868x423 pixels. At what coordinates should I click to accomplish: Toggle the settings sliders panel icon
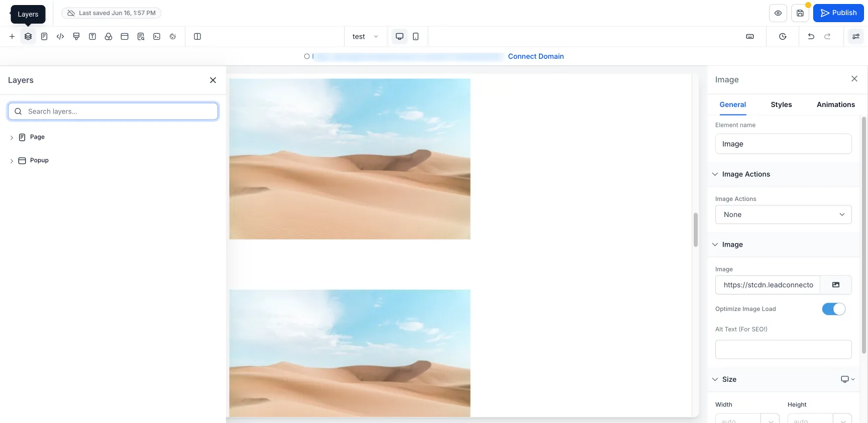[856, 37]
